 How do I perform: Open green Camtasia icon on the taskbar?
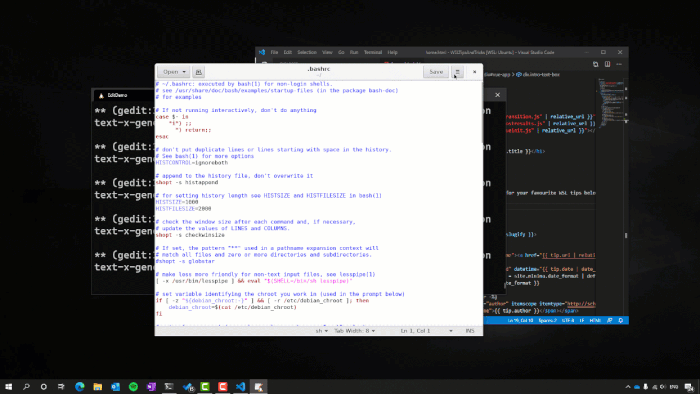[x=205, y=386]
